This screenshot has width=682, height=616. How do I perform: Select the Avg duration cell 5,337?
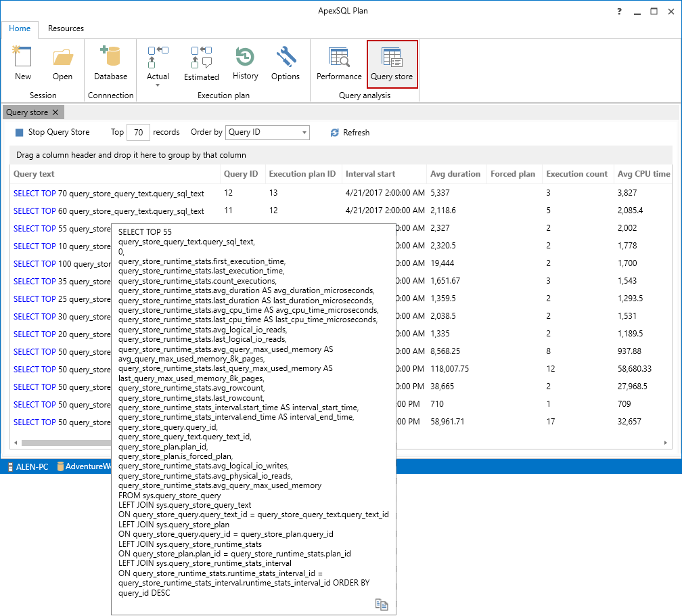(x=440, y=193)
